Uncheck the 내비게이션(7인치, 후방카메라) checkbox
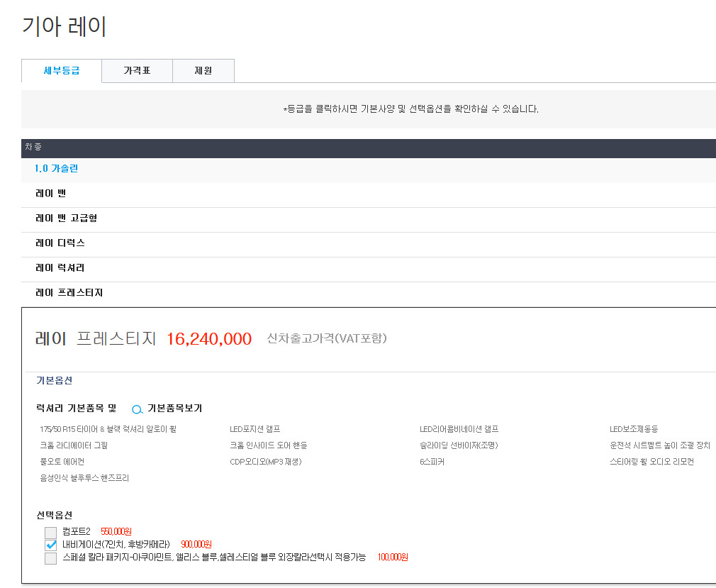 (x=50, y=545)
